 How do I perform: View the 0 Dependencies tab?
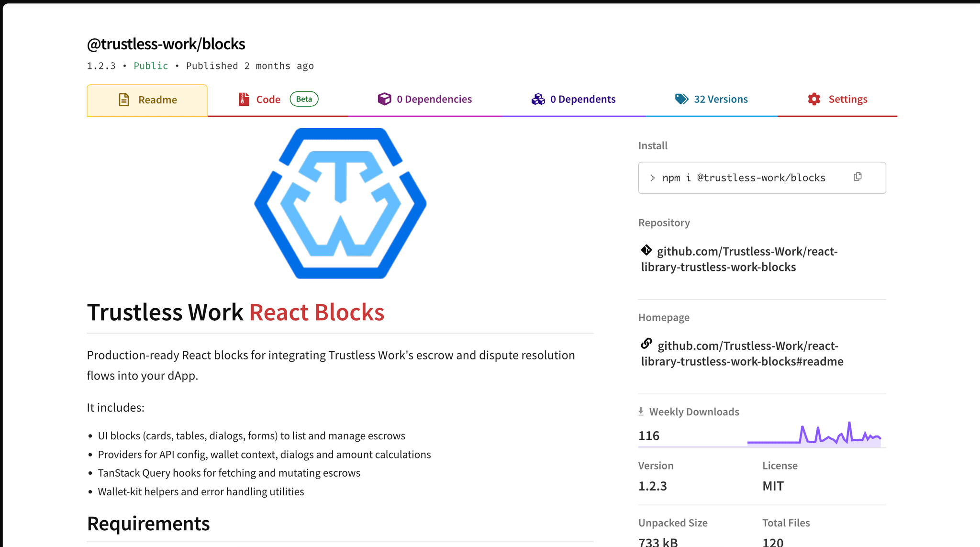[x=425, y=100]
